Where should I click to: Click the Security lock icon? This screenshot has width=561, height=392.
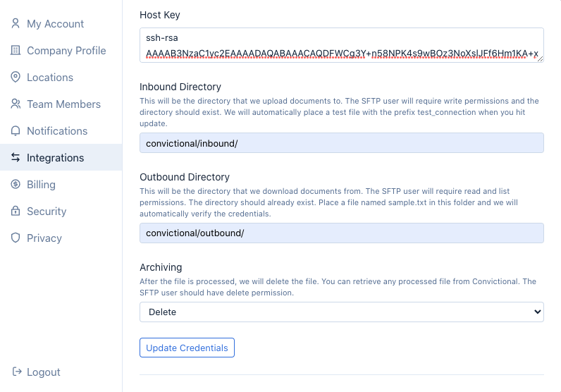[x=16, y=211]
